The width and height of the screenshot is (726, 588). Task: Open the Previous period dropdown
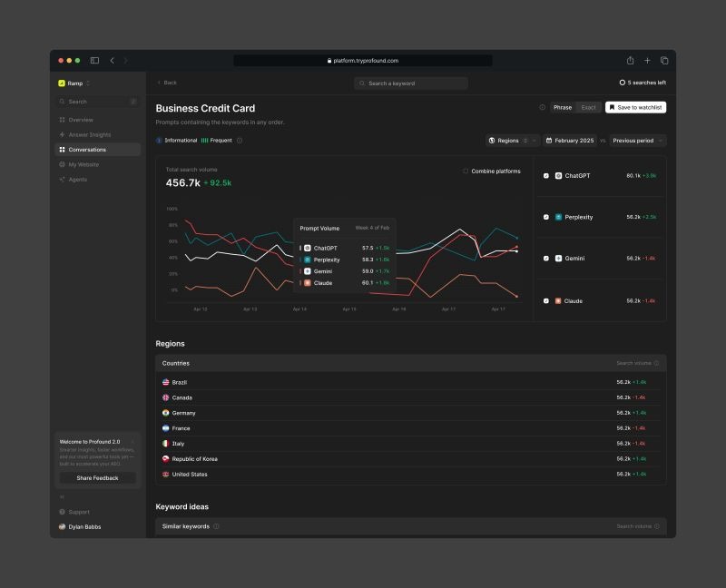coord(638,141)
